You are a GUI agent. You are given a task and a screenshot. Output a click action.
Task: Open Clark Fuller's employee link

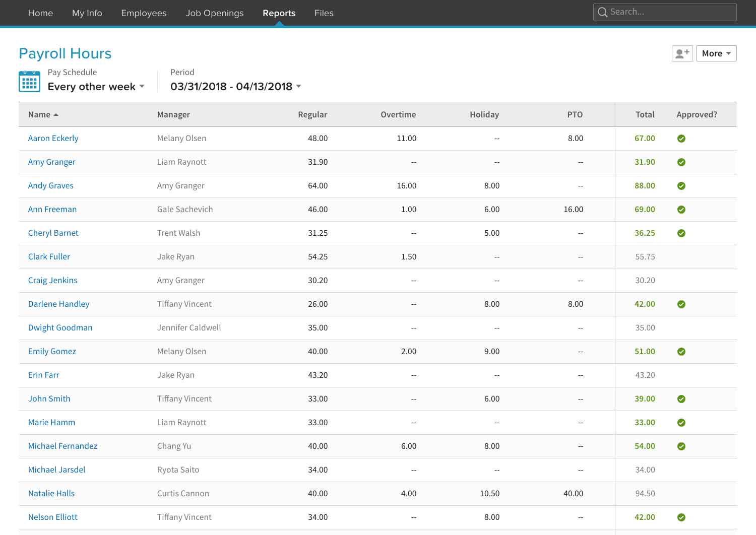(49, 256)
